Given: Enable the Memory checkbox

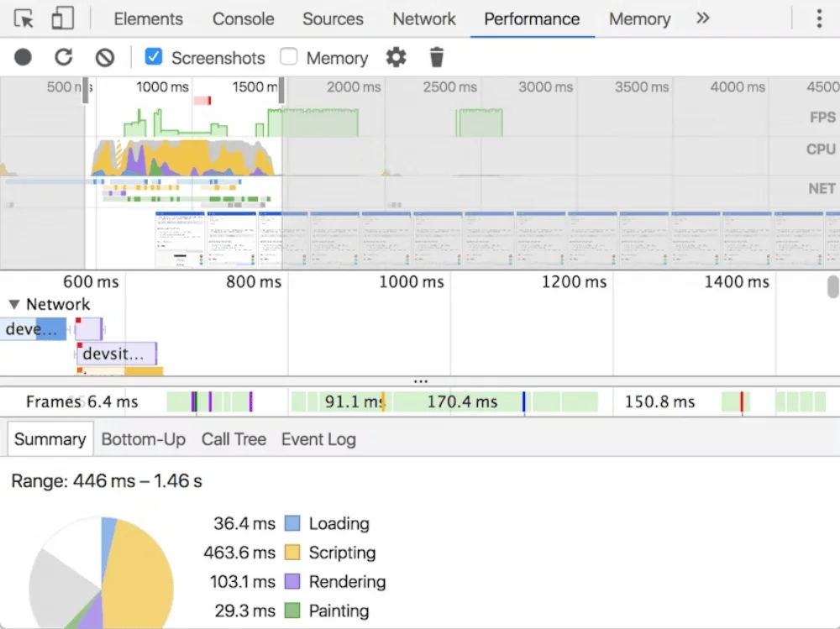Looking at the screenshot, I should coord(289,57).
